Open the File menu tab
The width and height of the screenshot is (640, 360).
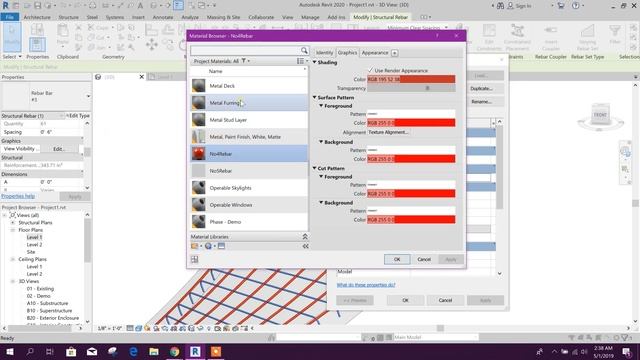(10, 17)
